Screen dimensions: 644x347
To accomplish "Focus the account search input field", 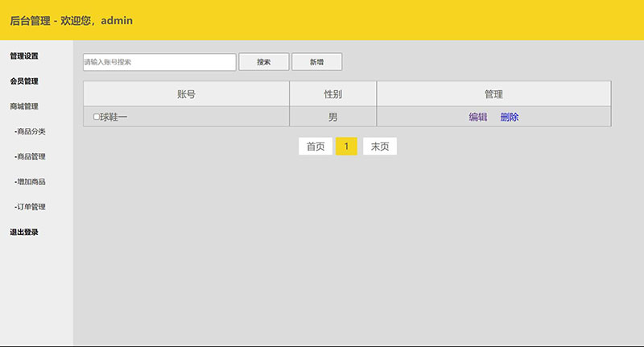I will (159, 62).
